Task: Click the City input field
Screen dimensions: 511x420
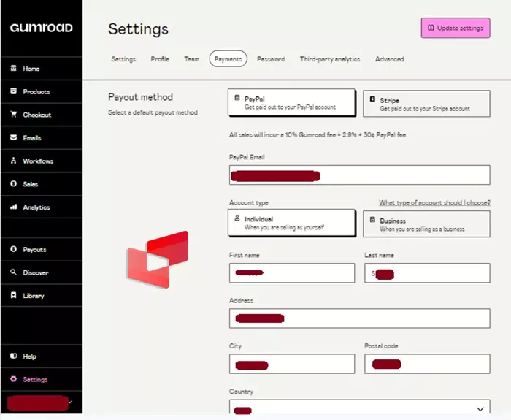Action: coord(292,364)
